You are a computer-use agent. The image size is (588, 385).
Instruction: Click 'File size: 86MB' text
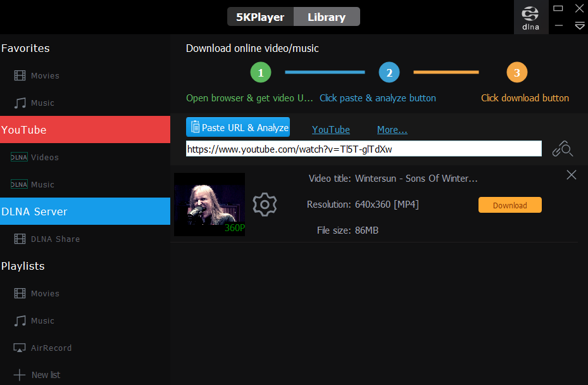(347, 230)
